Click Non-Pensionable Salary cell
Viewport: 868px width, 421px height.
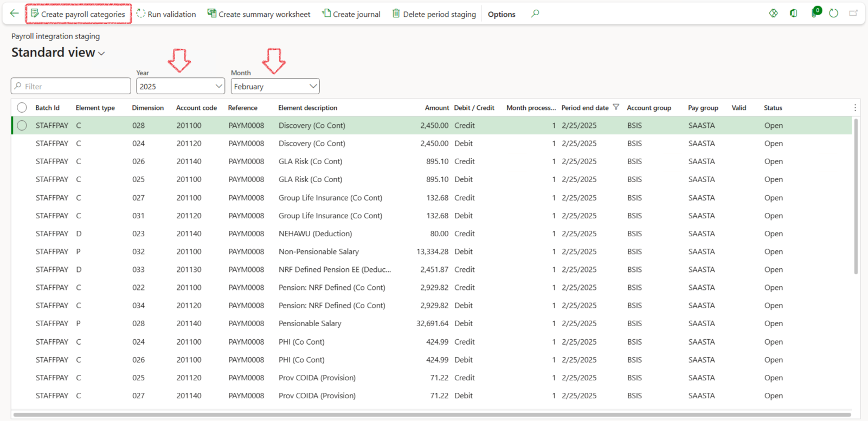(319, 251)
